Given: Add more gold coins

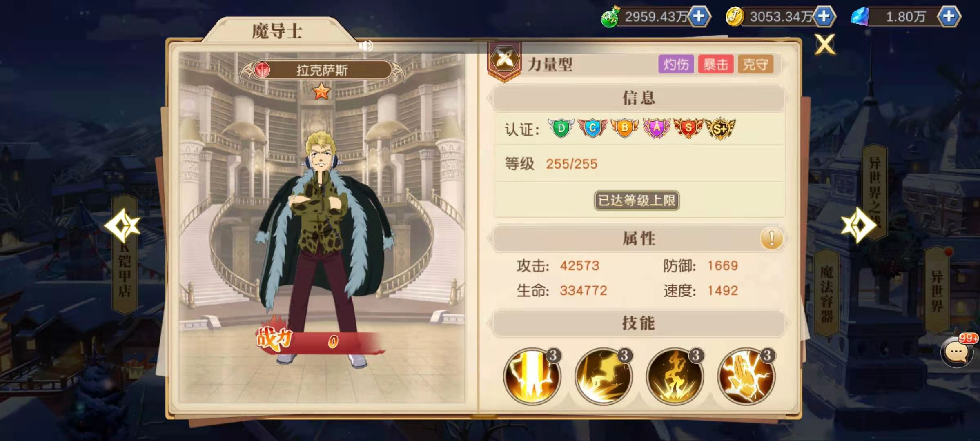Looking at the screenshot, I should 824,17.
